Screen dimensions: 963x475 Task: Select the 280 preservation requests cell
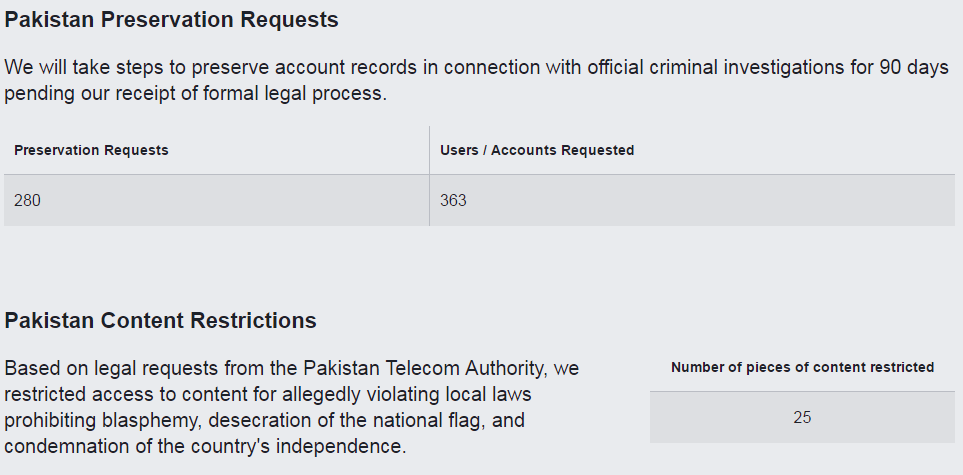click(x=27, y=200)
